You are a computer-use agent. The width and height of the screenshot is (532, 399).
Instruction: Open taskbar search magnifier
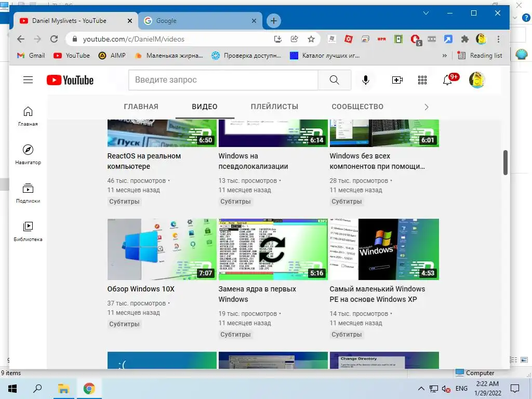coord(37,389)
